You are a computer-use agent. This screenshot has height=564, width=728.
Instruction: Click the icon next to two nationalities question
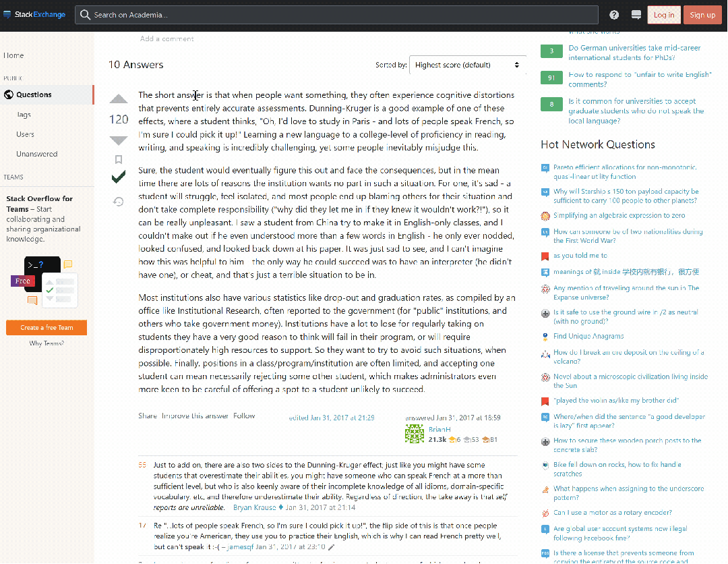tap(545, 232)
